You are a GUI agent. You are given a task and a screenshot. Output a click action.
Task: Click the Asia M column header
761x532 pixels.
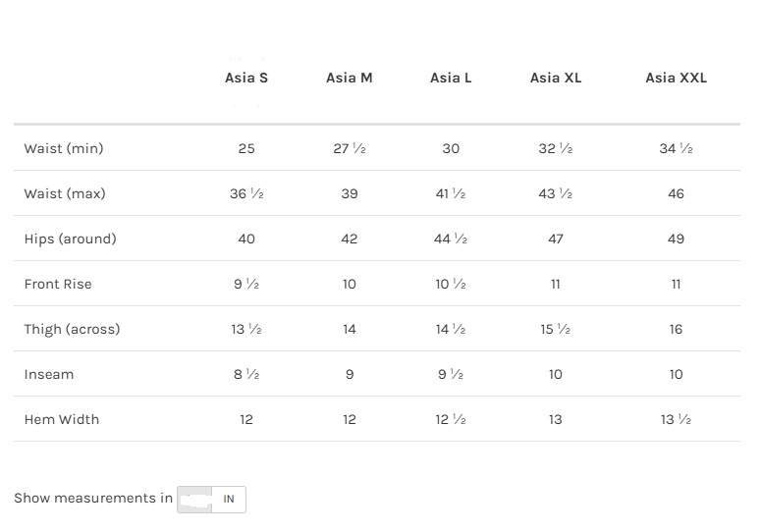point(350,78)
